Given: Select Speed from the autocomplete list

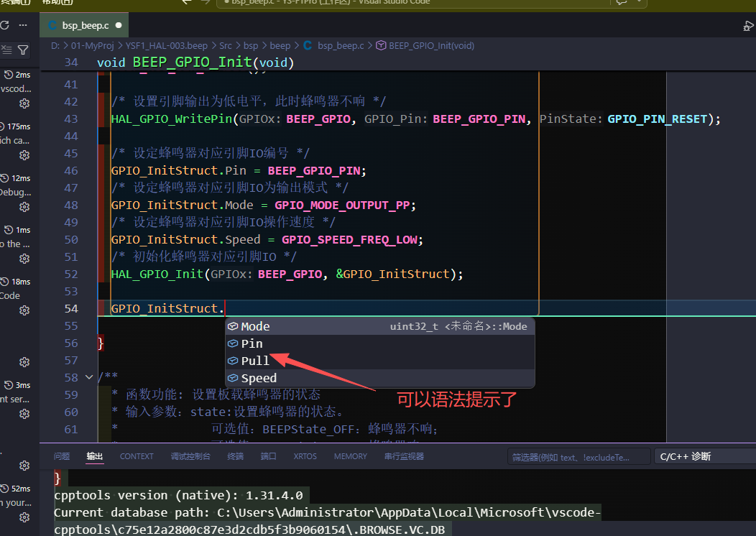Looking at the screenshot, I should tap(259, 378).
